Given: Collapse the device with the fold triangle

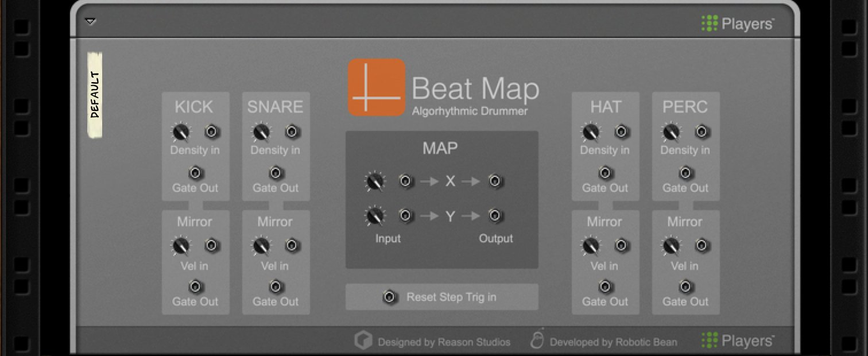Looking at the screenshot, I should [90, 22].
